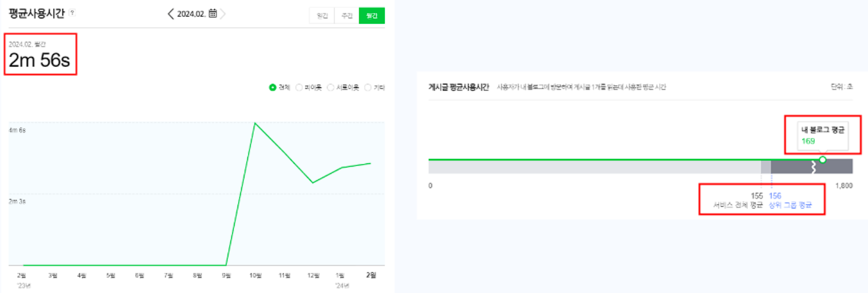
Task: Click the help icon beside 평균사용시간
Action: [72, 13]
